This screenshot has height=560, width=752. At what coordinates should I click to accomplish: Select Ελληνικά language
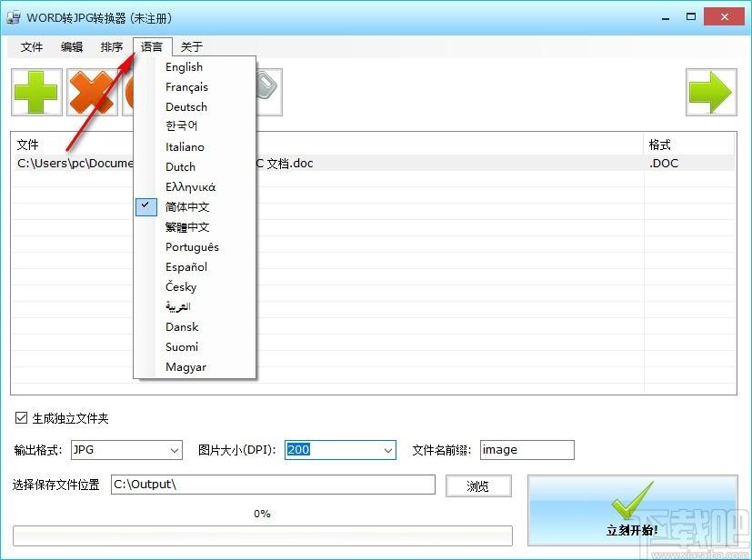pyautogui.click(x=195, y=187)
